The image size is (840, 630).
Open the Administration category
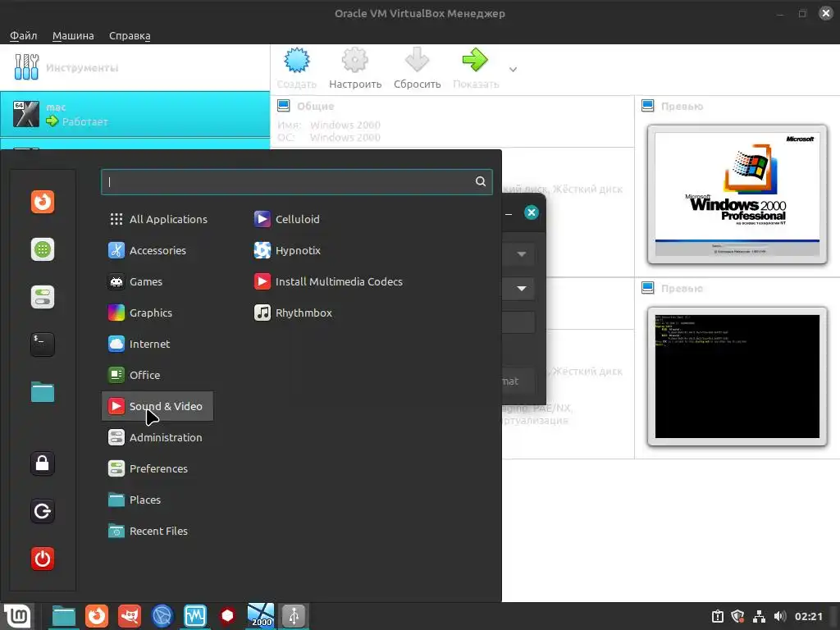(157, 437)
